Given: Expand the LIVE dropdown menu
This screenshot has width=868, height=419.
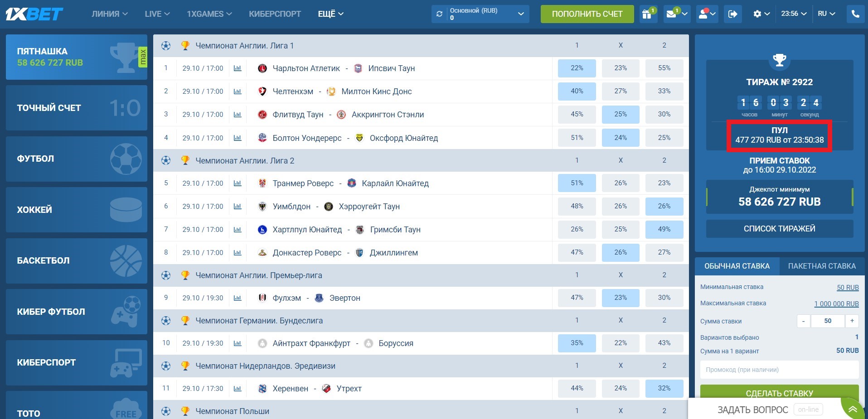Looking at the screenshot, I should coord(157,14).
